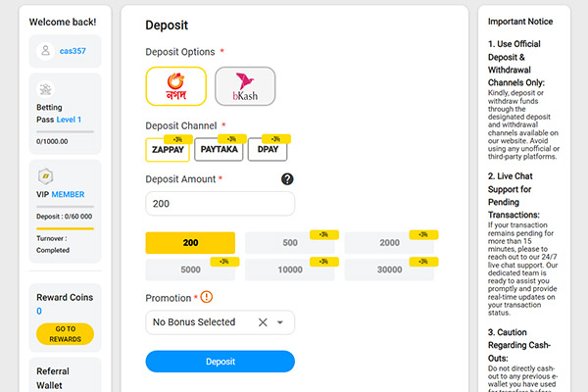This screenshot has height=392, width=588.
Task: Click the VIP member badge icon
Action: tap(45, 174)
